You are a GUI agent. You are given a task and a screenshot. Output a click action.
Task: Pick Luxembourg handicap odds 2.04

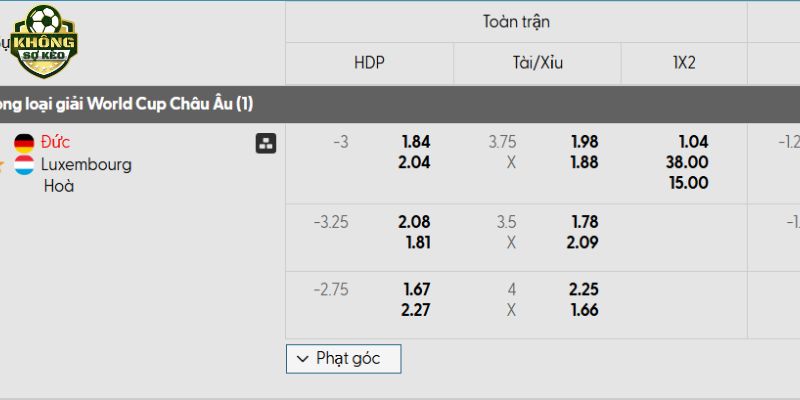414,162
